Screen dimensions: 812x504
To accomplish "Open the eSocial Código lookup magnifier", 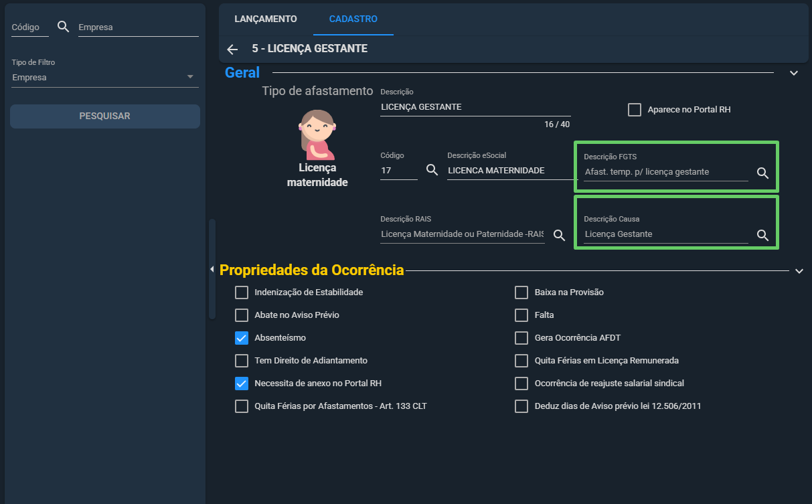I will (432, 170).
